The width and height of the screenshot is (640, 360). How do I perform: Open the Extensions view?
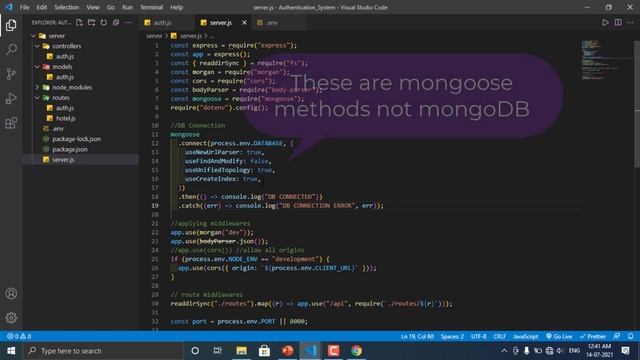pyautogui.click(x=11, y=123)
